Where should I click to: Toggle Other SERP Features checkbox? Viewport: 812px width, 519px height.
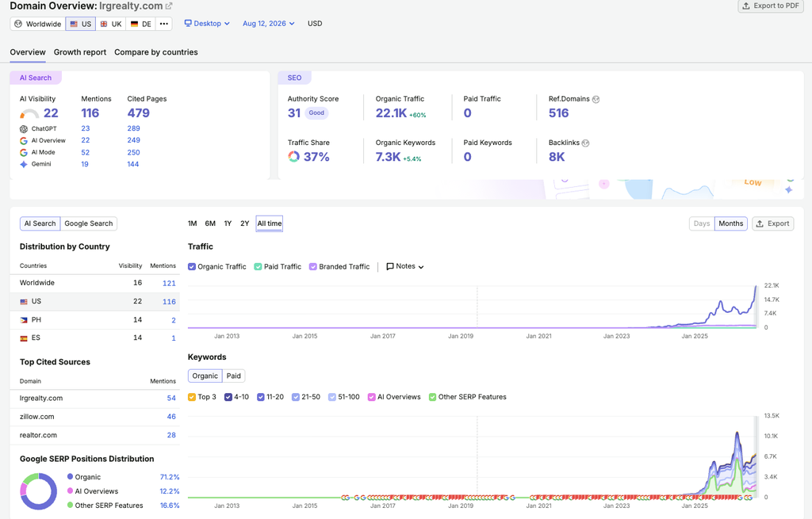pos(432,397)
